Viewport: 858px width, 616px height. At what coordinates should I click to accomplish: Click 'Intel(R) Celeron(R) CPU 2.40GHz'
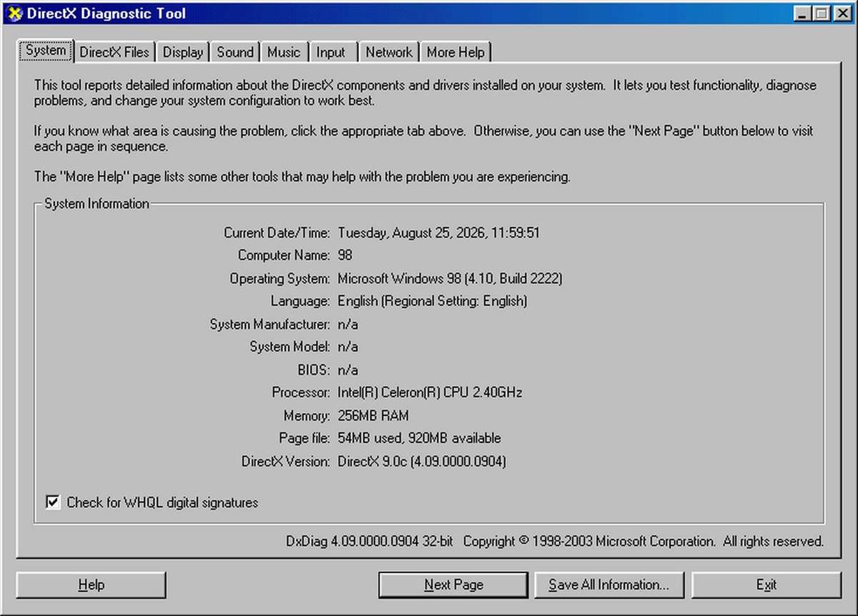[x=430, y=392]
